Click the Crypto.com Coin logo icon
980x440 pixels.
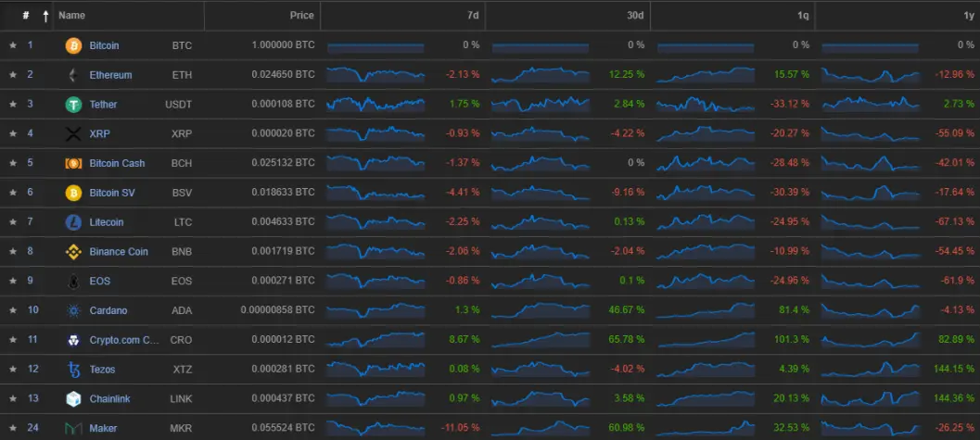[74, 340]
